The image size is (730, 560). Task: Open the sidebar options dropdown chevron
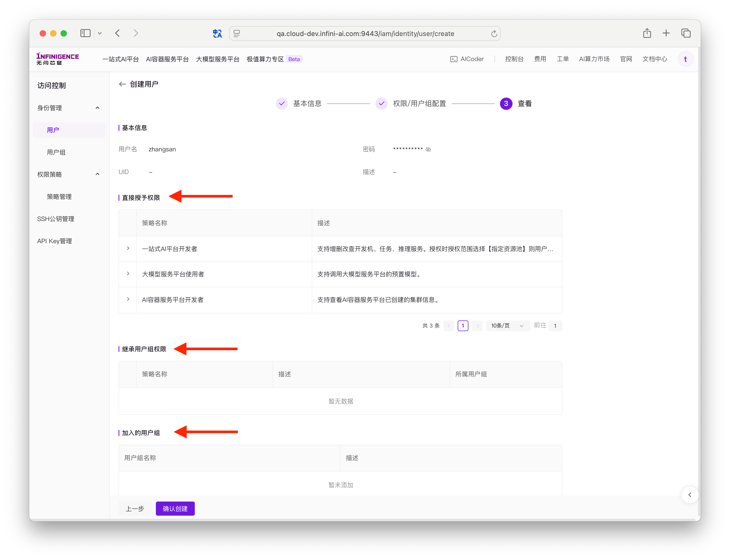click(100, 33)
